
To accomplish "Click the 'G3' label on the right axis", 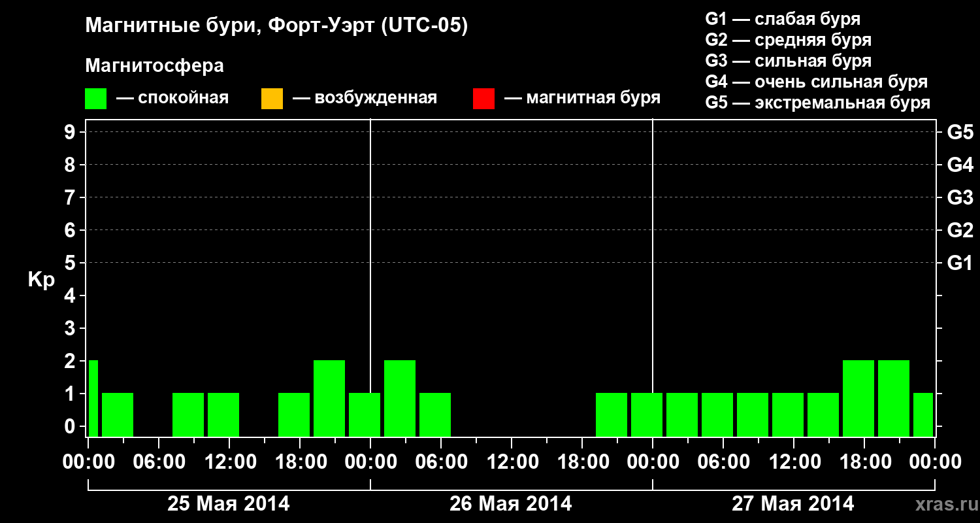I will coord(960,197).
